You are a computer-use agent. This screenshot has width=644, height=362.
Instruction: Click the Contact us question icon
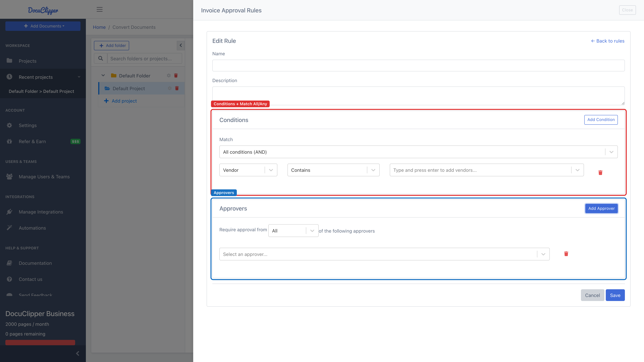[9, 279]
